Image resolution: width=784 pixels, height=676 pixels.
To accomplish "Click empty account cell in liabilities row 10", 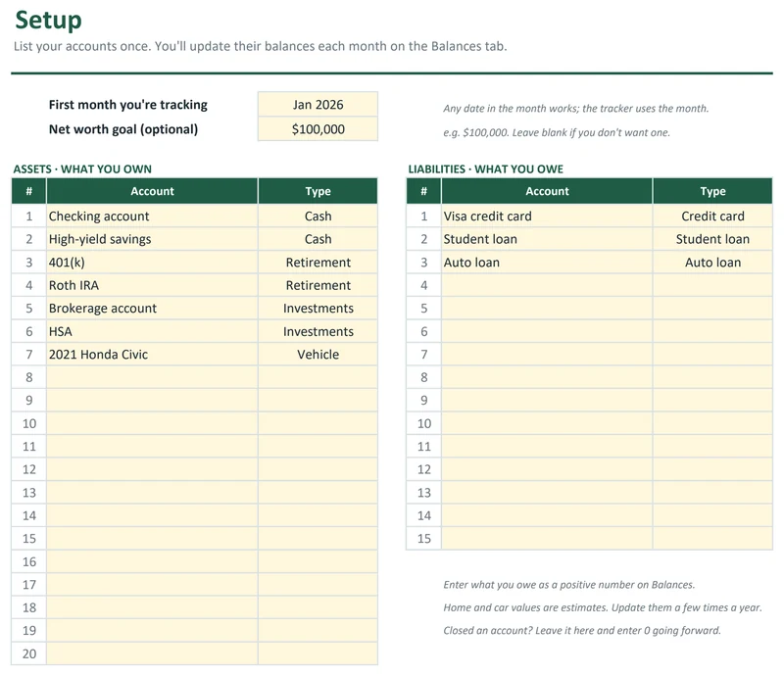I will (x=547, y=423).
